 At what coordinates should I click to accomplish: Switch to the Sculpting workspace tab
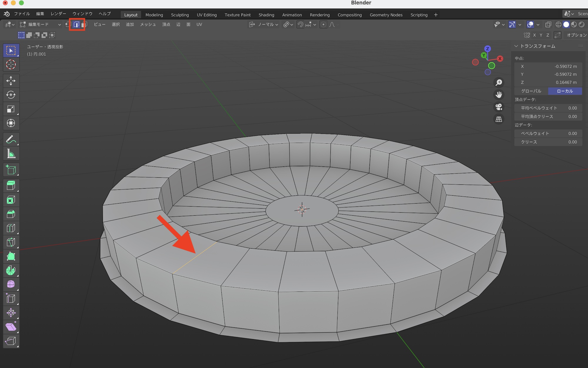tap(180, 15)
